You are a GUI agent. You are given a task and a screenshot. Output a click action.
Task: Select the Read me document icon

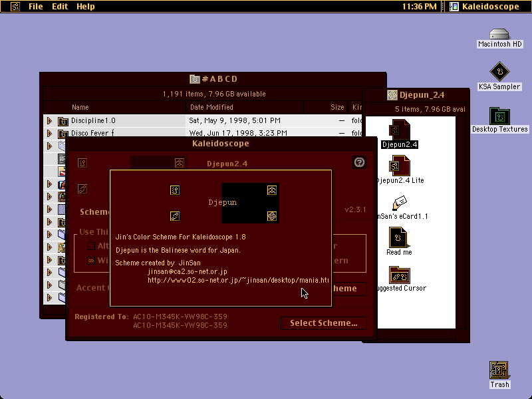[x=398, y=237]
